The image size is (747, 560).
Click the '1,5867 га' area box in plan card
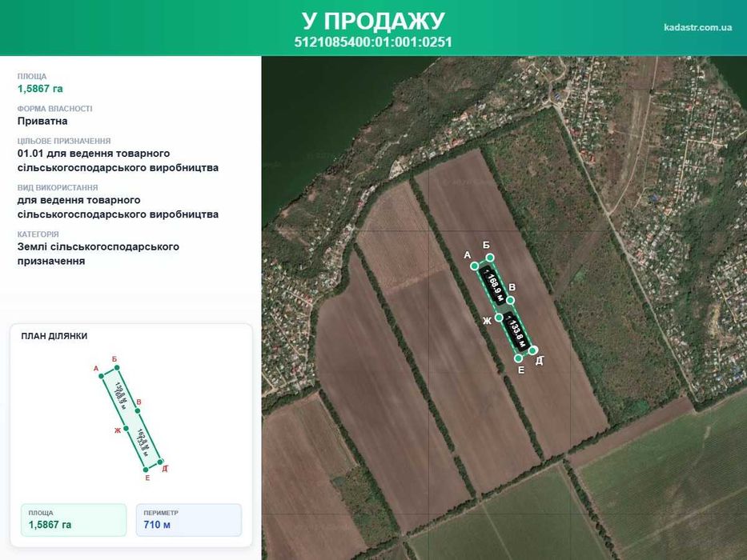click(x=74, y=520)
